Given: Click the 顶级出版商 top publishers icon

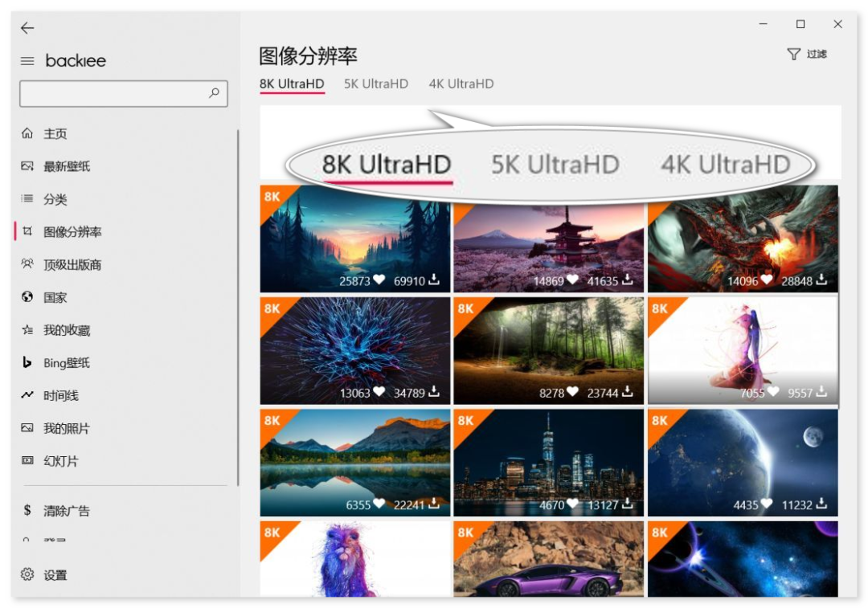Looking at the screenshot, I should pos(27,263).
